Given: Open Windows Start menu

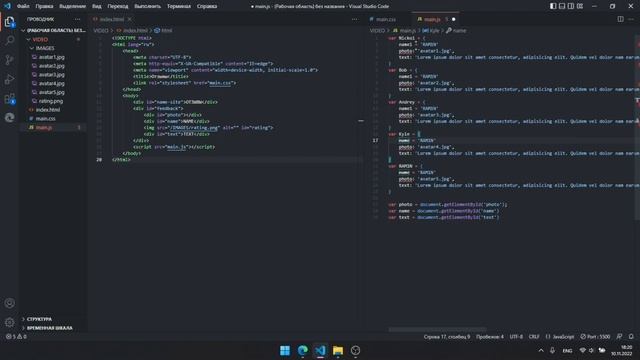Looking at the screenshot, I should [285, 350].
